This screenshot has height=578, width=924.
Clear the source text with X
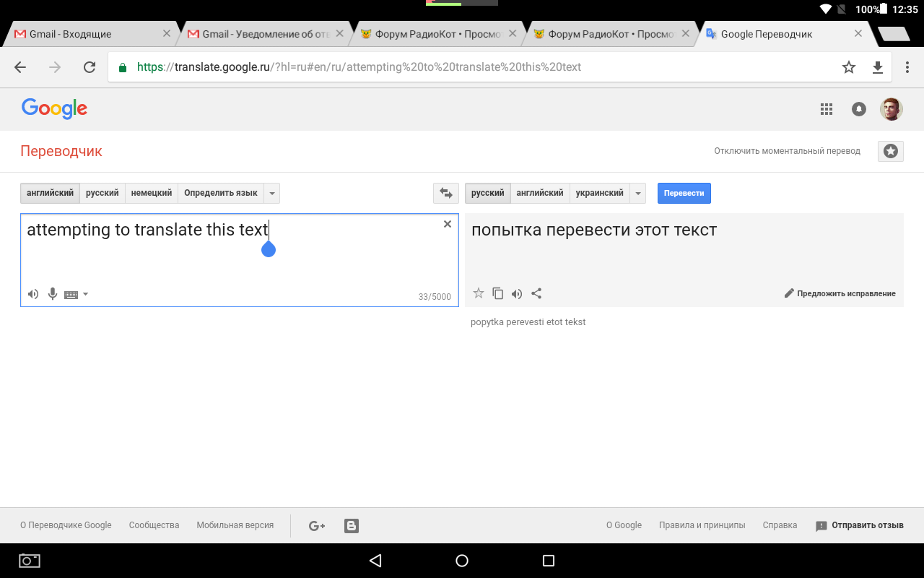(x=448, y=224)
